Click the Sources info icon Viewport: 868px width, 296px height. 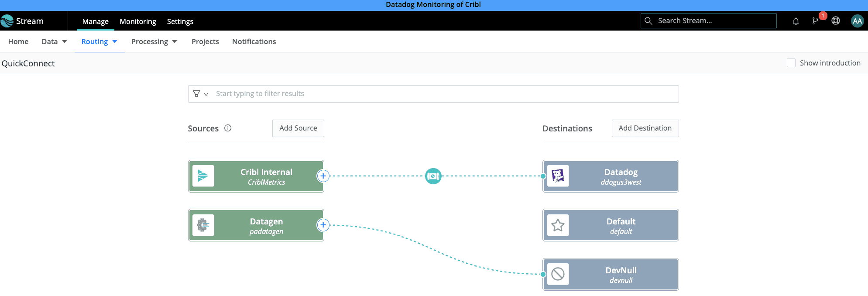pyautogui.click(x=228, y=128)
